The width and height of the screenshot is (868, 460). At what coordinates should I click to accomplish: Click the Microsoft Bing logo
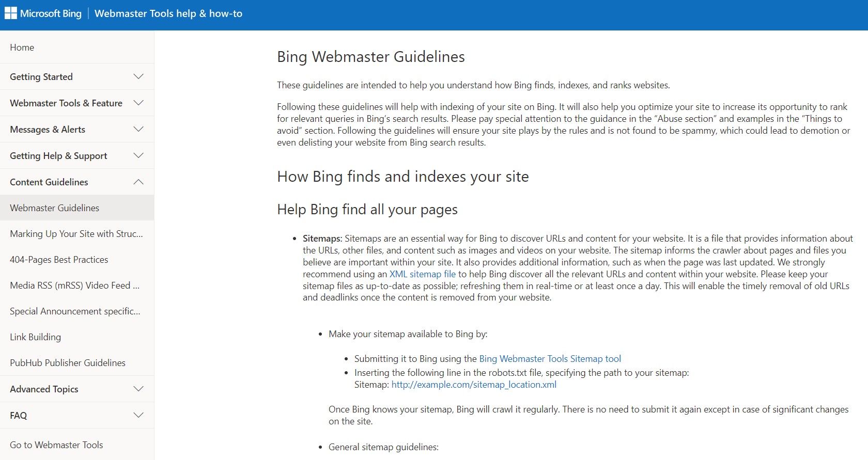click(x=43, y=13)
